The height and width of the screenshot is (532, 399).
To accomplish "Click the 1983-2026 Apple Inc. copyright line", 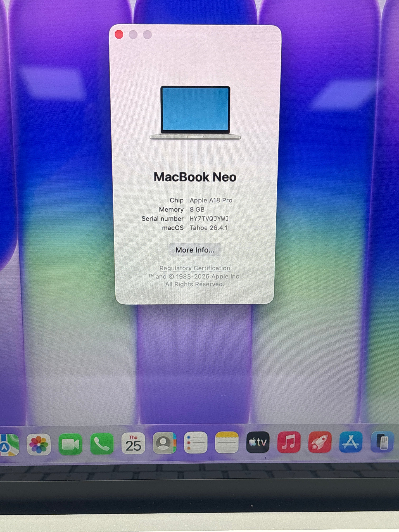I will [x=195, y=277].
